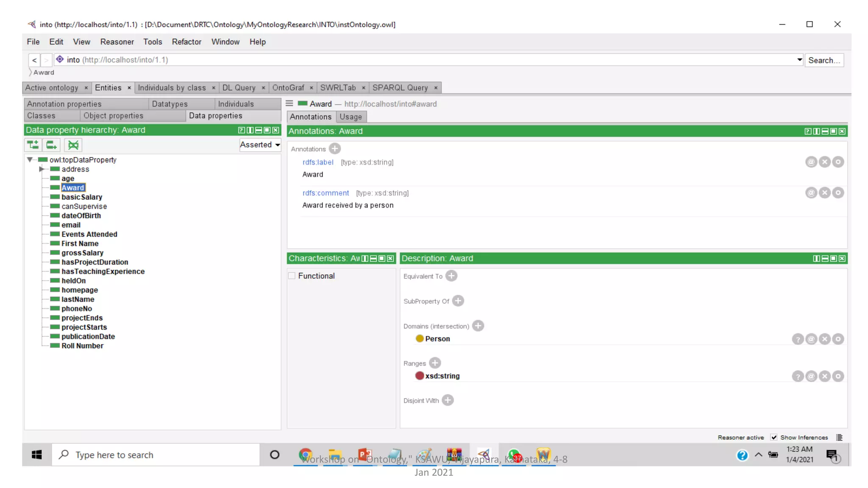The width and height of the screenshot is (868, 488).
Task: Toggle the Show Inferences checkbox
Action: coord(774,437)
